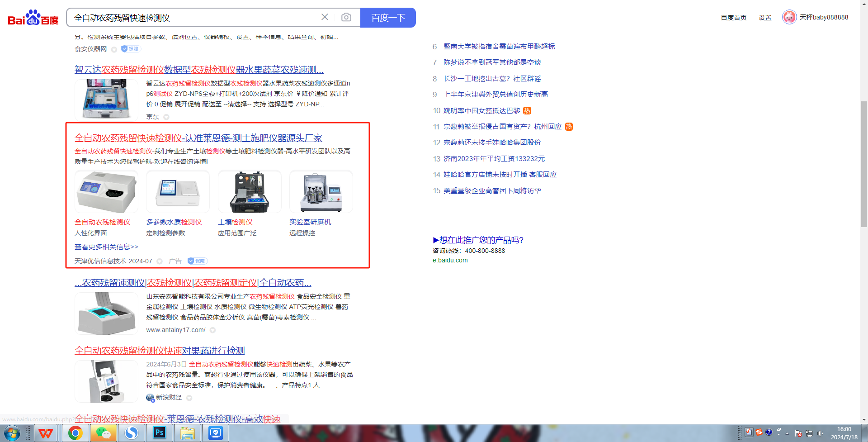The width and height of the screenshot is (868, 442).
Task: Open hot search 宗馥莉还未接手娃哈哈集团股份
Action: pyautogui.click(x=492, y=143)
